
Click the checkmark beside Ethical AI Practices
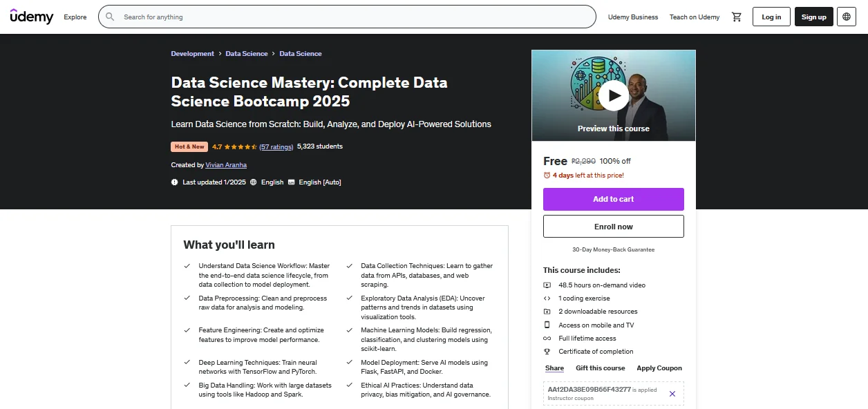pos(349,386)
